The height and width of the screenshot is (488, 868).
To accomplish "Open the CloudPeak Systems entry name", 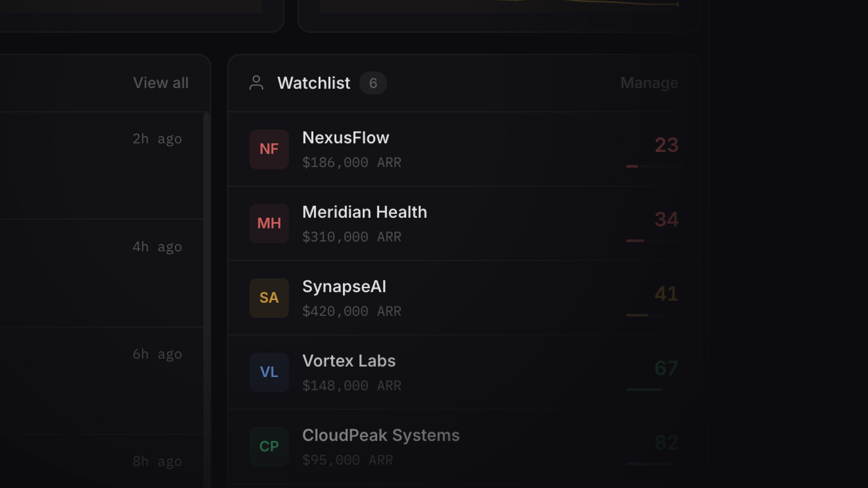I will (380, 435).
